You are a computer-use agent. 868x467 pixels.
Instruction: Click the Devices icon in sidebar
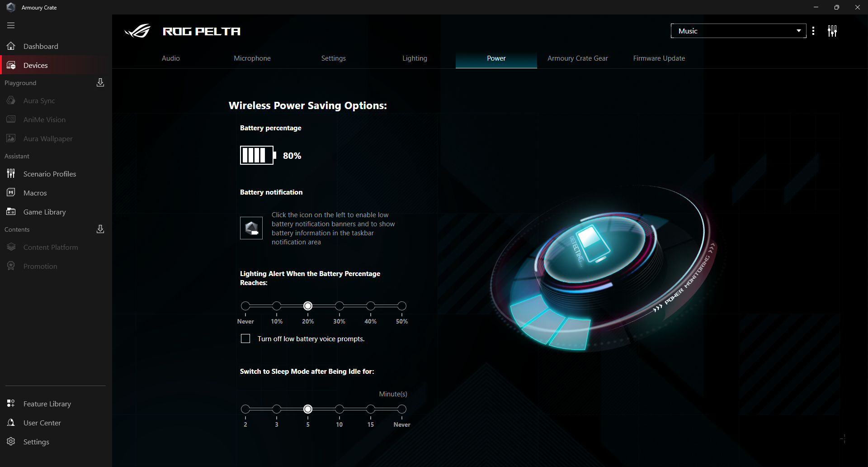[11, 65]
